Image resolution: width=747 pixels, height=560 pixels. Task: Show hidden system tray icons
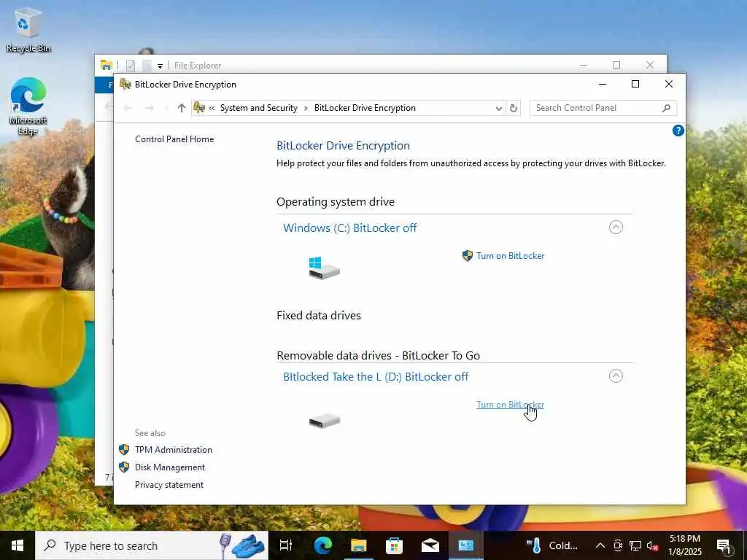600,545
